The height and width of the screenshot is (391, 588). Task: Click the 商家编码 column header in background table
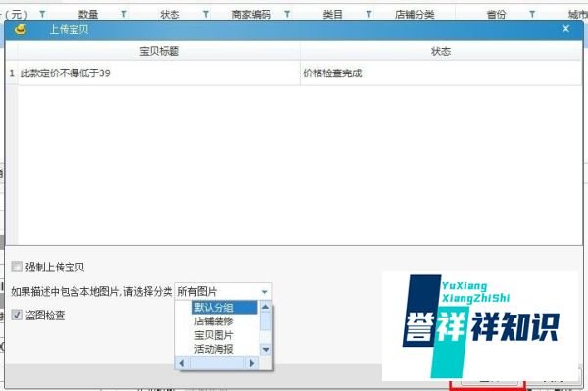pyautogui.click(x=251, y=15)
